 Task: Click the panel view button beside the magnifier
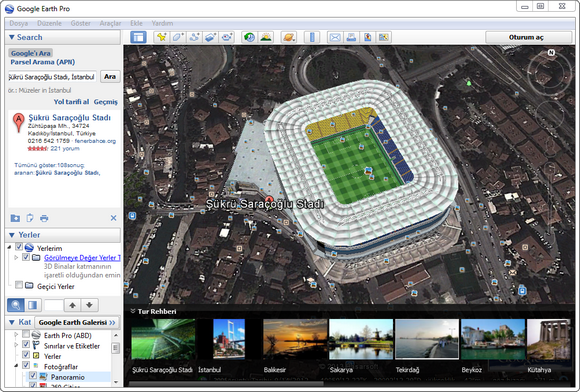33,305
